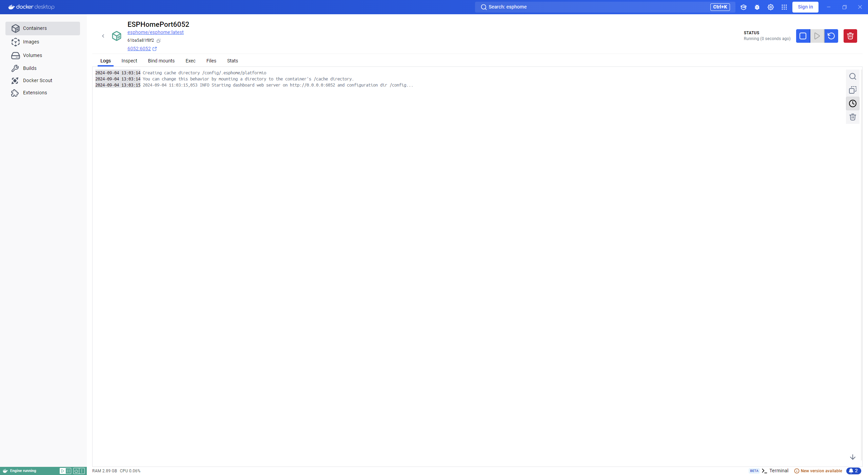Focus the Search: esphome field

605,7
